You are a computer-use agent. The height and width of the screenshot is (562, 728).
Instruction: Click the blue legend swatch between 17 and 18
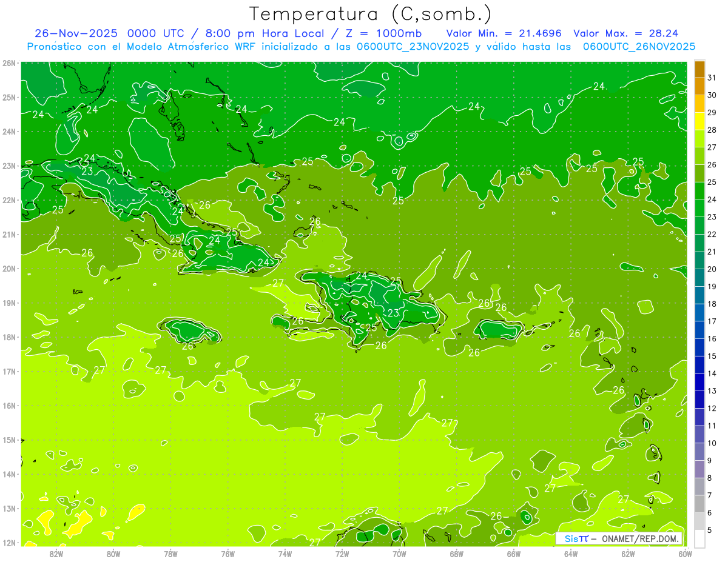pos(699,312)
